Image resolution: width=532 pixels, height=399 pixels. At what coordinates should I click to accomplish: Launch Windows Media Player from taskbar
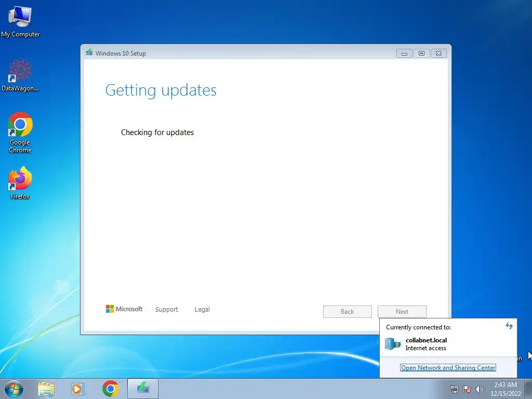pos(78,389)
